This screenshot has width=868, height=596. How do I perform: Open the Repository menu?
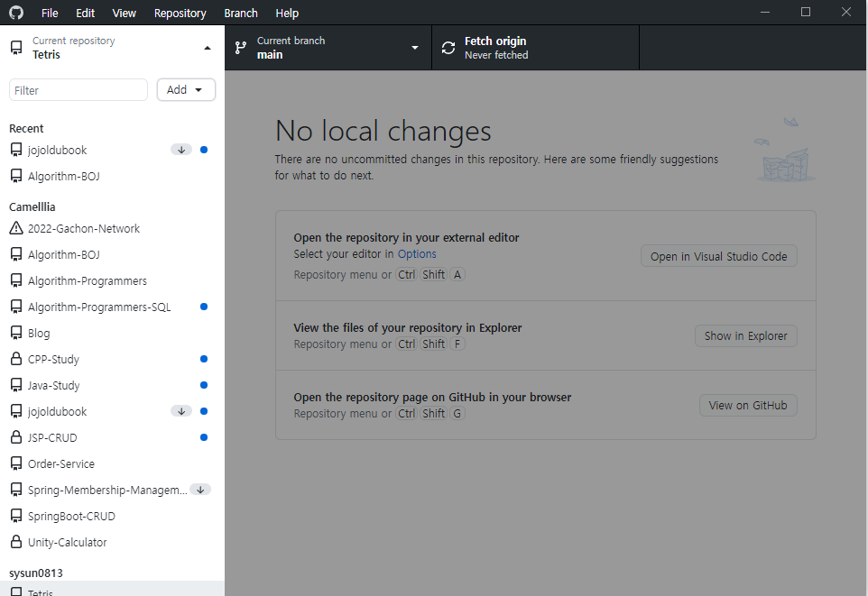coord(180,13)
